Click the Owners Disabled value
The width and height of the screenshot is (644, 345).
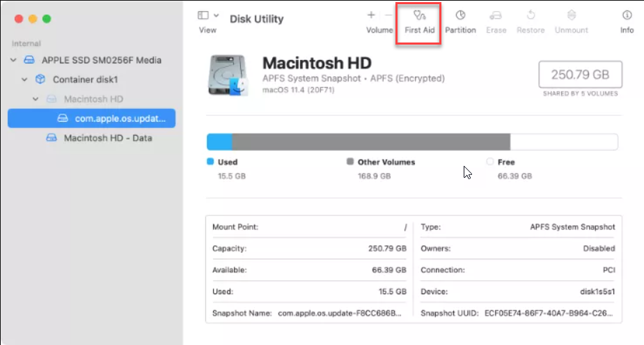point(599,248)
